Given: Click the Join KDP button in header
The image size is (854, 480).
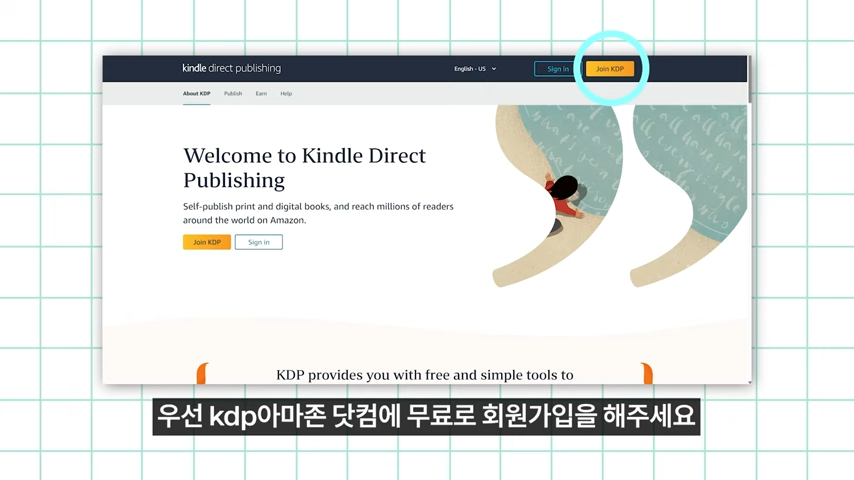Looking at the screenshot, I should coord(609,69).
